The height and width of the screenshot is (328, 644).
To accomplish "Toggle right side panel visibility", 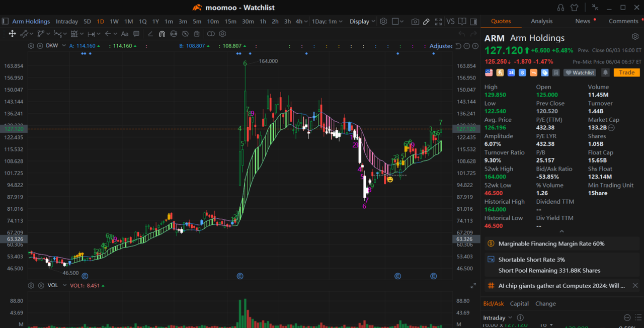I will tap(473, 22).
